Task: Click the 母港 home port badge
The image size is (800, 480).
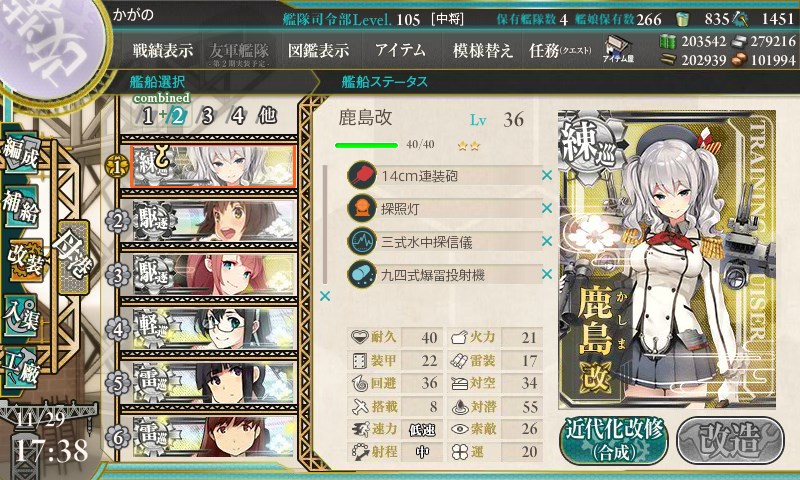Action: pyautogui.click(x=73, y=257)
